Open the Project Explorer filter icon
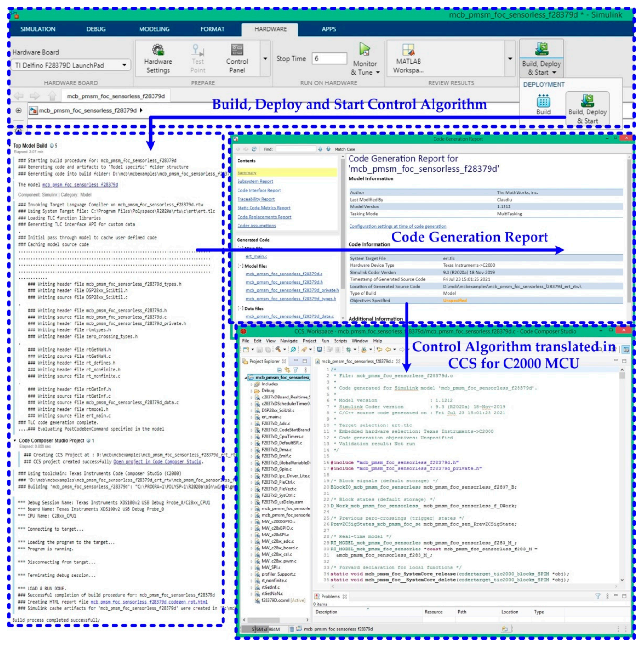644x645 pixels. (296, 370)
